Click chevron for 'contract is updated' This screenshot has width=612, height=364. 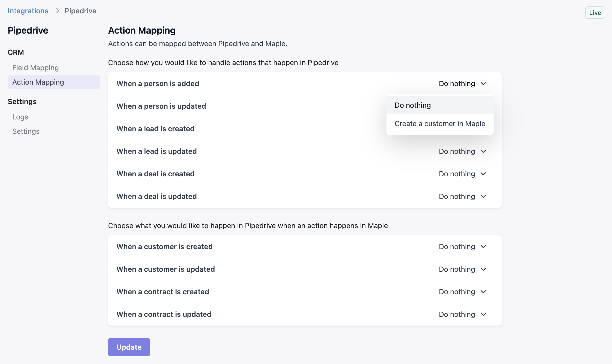click(483, 314)
